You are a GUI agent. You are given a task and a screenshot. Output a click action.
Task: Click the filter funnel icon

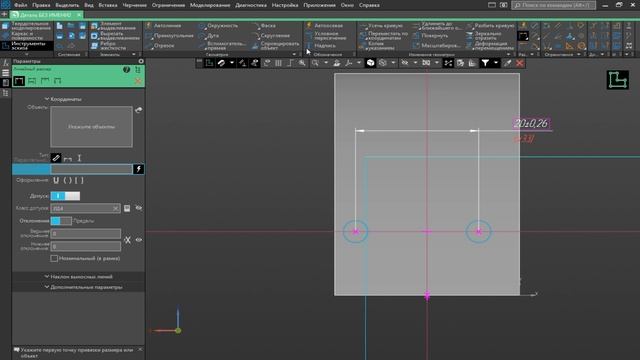[x=485, y=63]
